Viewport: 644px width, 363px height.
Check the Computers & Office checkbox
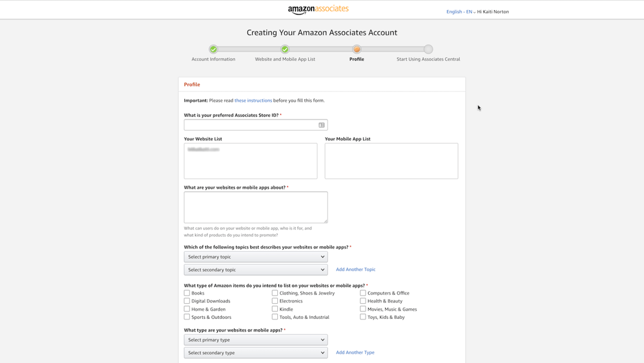(363, 293)
